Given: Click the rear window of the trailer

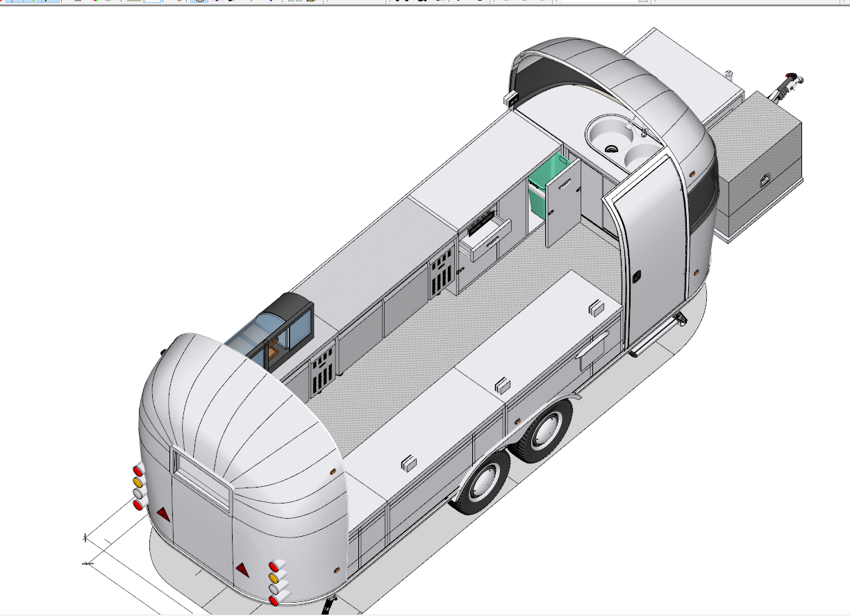Looking at the screenshot, I should [201, 478].
